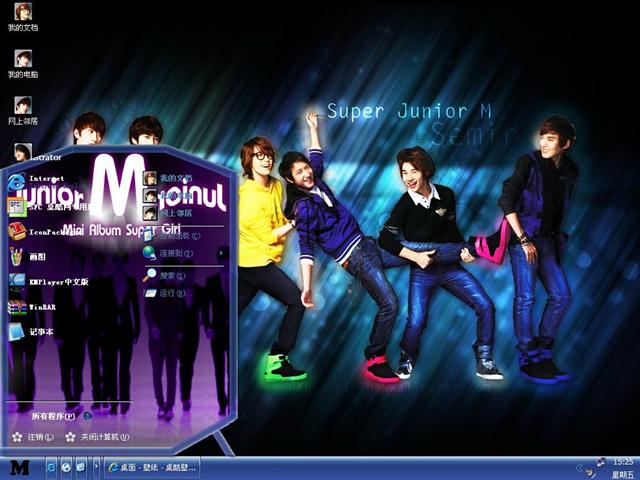Viewport: 640px width, 480px height.
Task: Click the third quick launch icon
Action: 81,467
